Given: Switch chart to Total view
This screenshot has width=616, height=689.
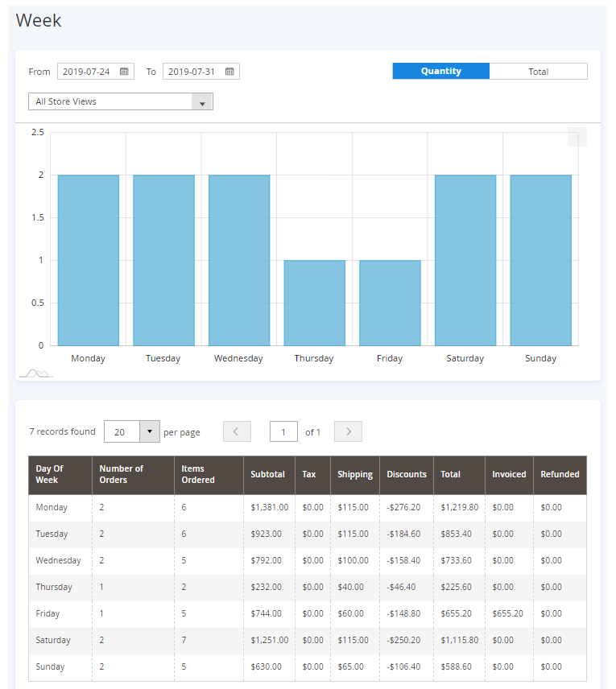Looking at the screenshot, I should (538, 72).
